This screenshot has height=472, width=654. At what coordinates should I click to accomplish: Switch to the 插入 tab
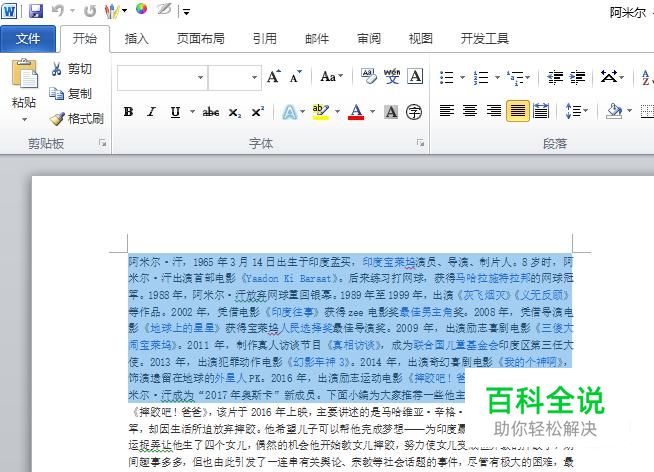136,39
